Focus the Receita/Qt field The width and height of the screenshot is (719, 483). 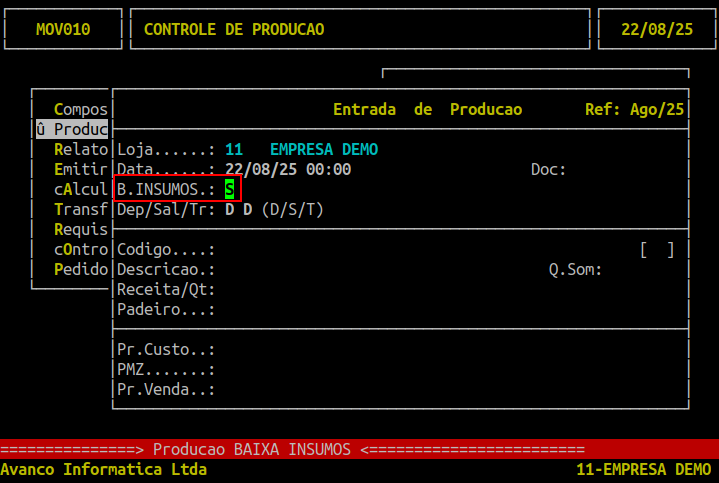coord(300,289)
